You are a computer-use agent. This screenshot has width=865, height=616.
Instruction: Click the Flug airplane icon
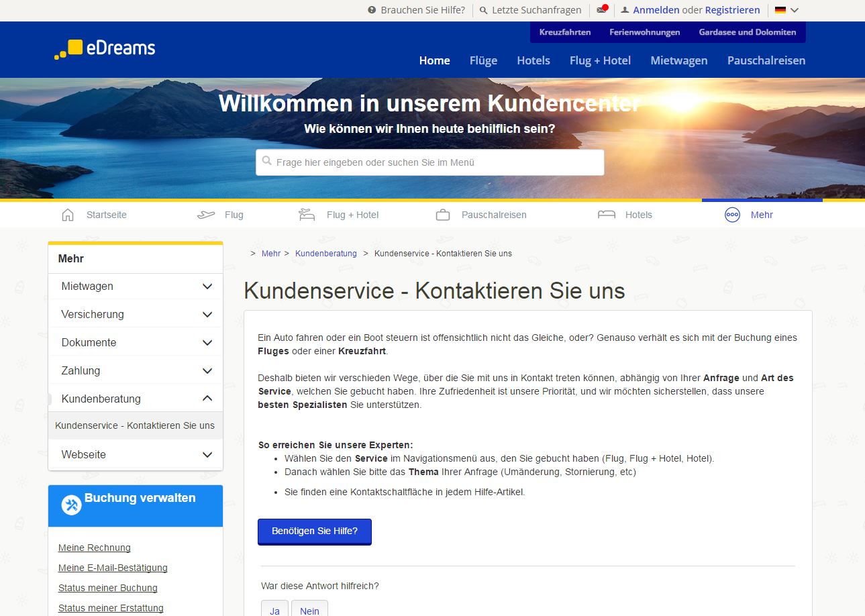[x=206, y=215]
